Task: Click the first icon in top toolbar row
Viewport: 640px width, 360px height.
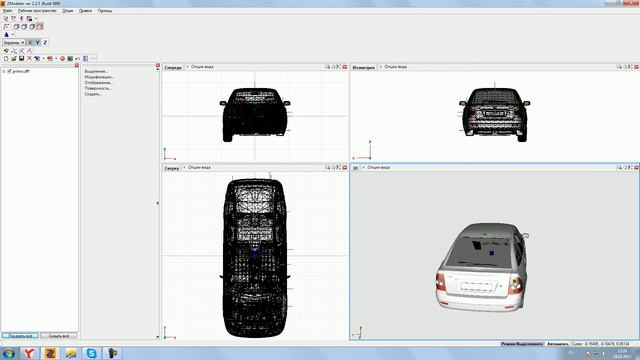Action: (6, 18)
